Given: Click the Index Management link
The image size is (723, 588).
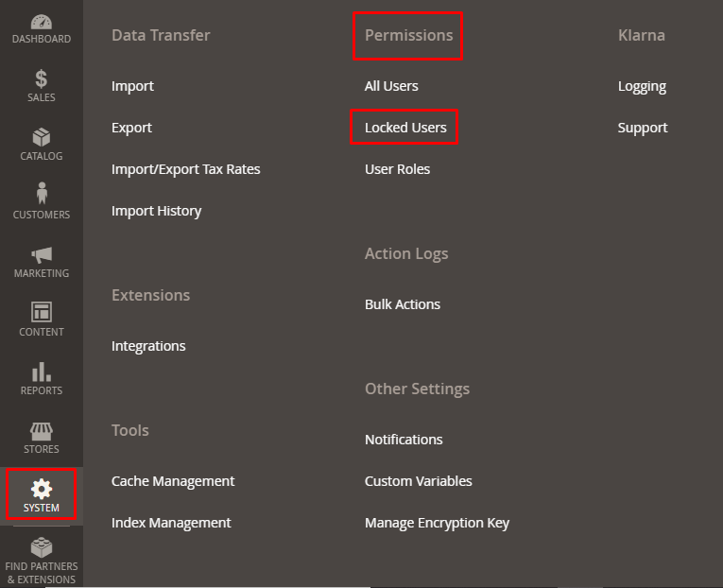Looking at the screenshot, I should point(171,523).
